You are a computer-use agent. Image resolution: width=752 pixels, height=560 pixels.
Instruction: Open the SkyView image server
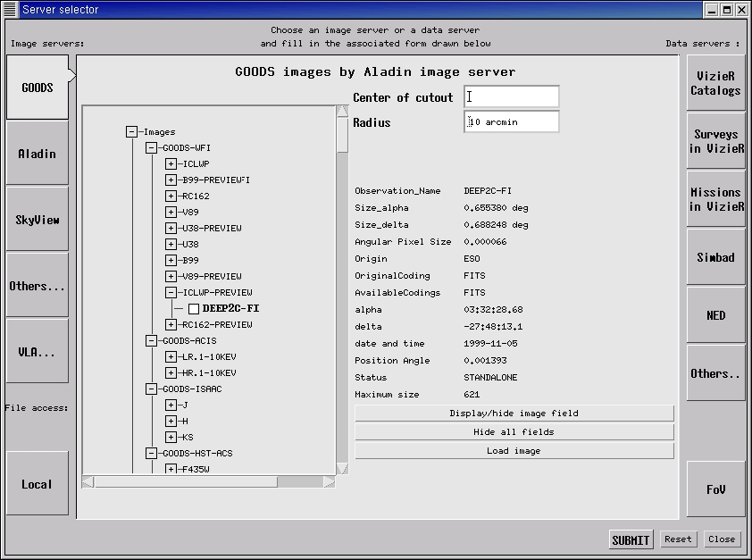click(38, 220)
